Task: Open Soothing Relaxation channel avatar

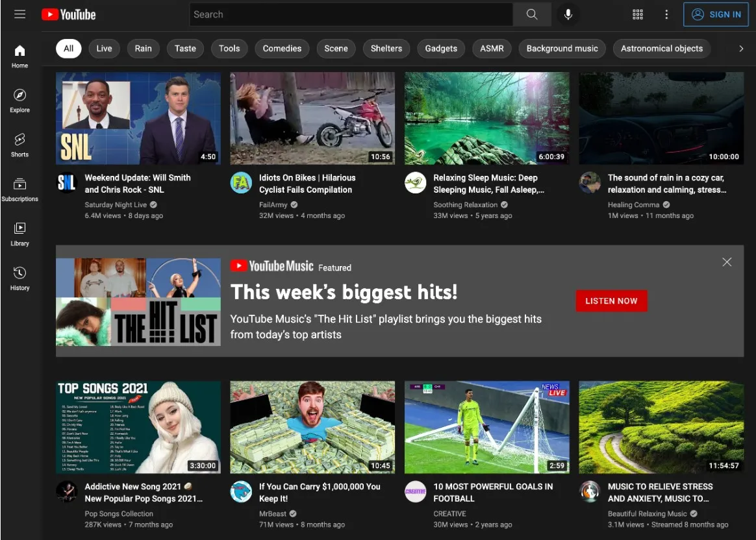Action: [x=415, y=183]
